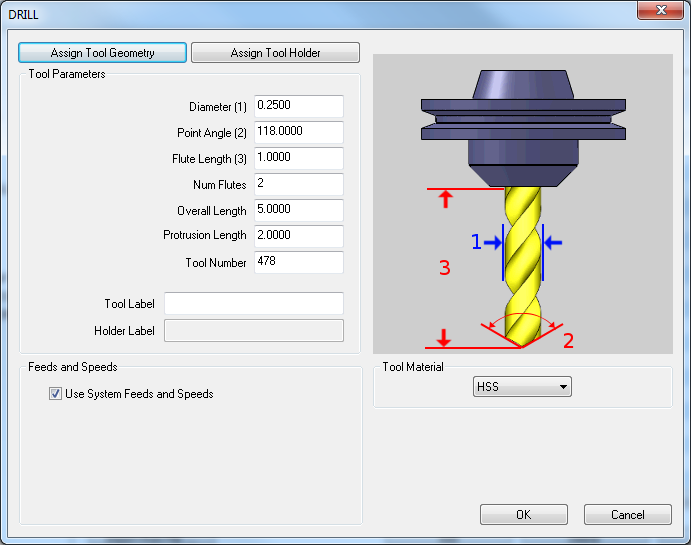
Task: Open Assign Tool Holder
Action: (x=275, y=53)
